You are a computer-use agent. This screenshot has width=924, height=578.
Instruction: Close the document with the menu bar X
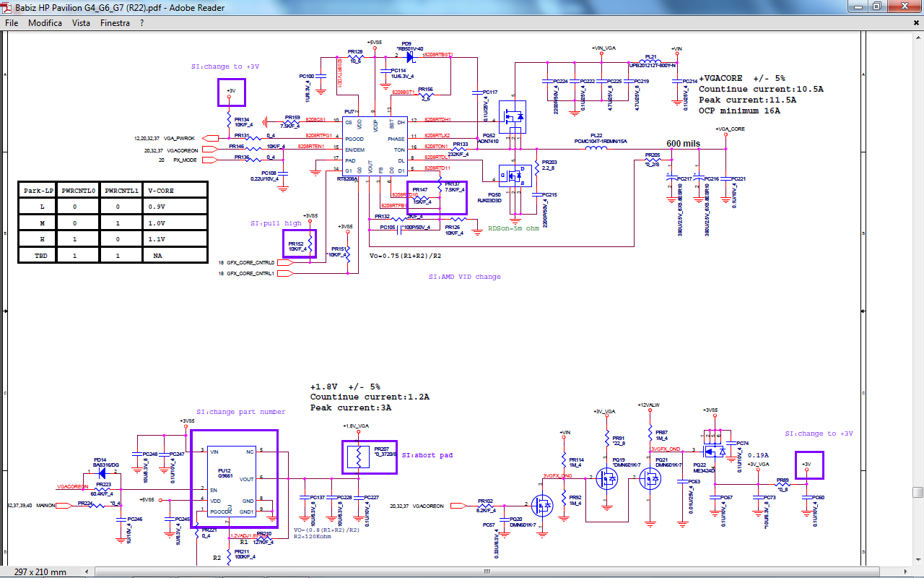(917, 22)
